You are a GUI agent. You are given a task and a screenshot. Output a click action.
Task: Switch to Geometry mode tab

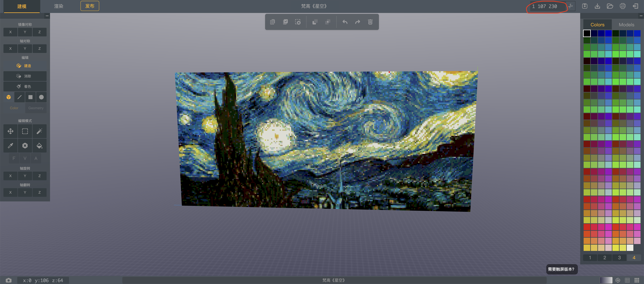[x=36, y=108]
